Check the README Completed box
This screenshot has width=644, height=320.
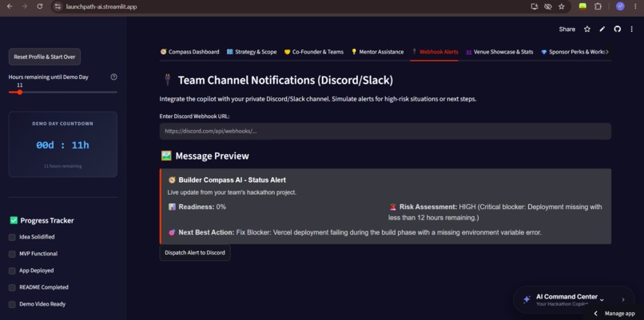point(12,287)
